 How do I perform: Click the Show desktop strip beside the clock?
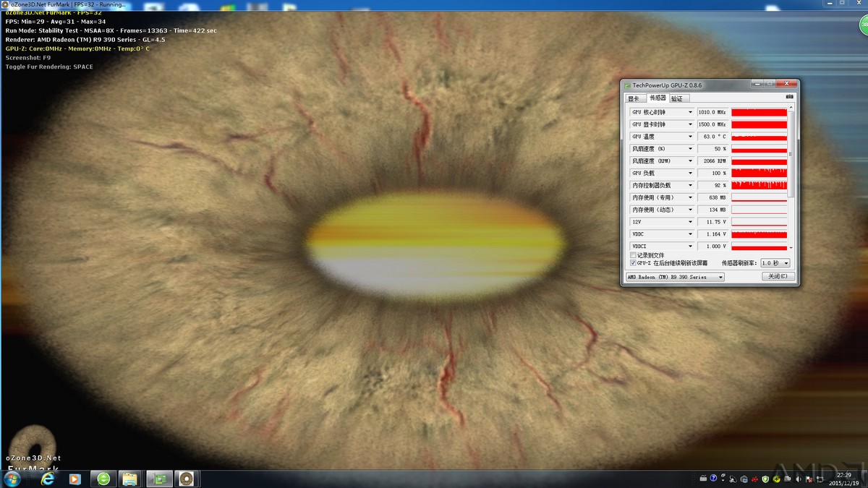coord(865,479)
